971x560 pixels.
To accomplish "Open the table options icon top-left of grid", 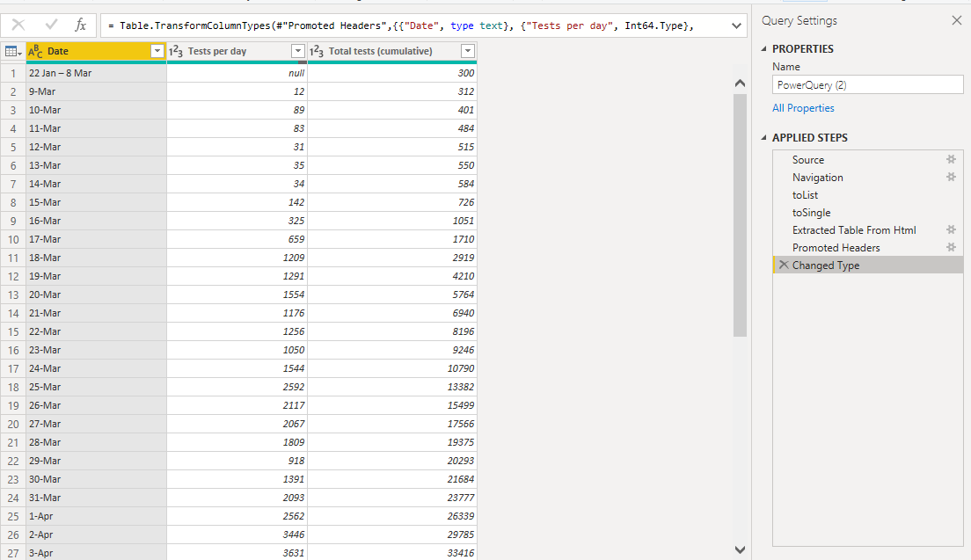I will click(12, 52).
